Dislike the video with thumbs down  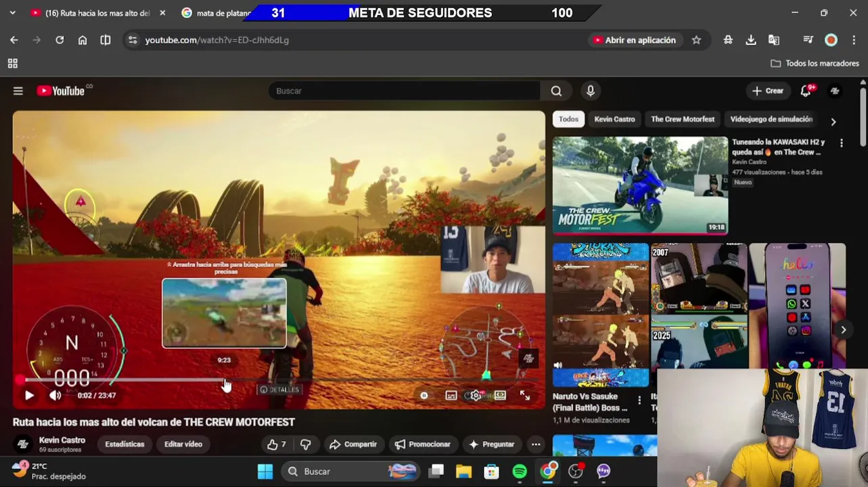click(306, 444)
